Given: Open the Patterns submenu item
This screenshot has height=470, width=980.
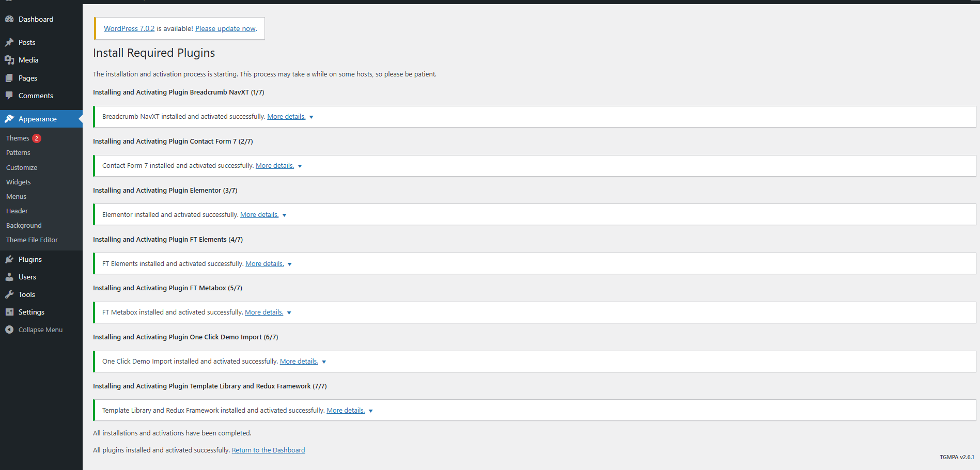Looking at the screenshot, I should point(18,153).
